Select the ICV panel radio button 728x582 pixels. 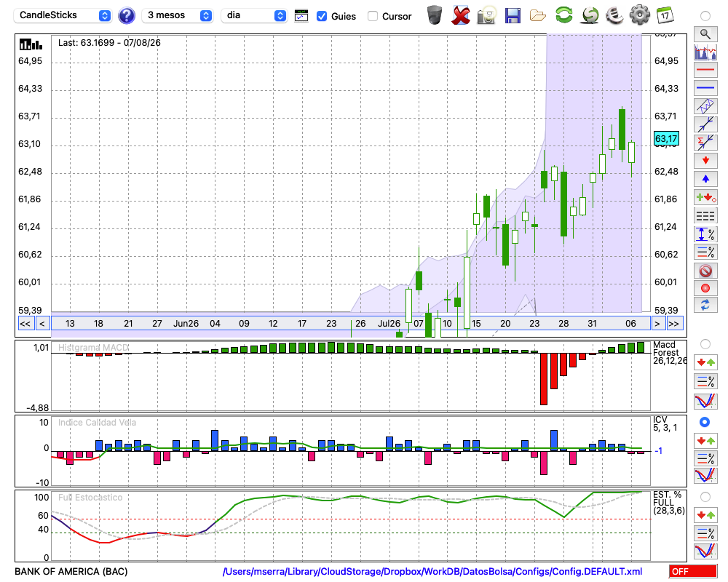tap(705, 422)
